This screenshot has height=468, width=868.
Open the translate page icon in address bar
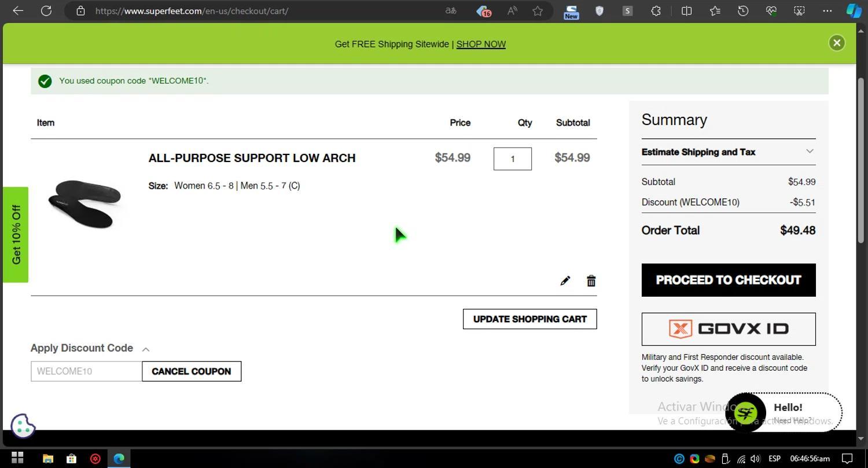[451, 10]
